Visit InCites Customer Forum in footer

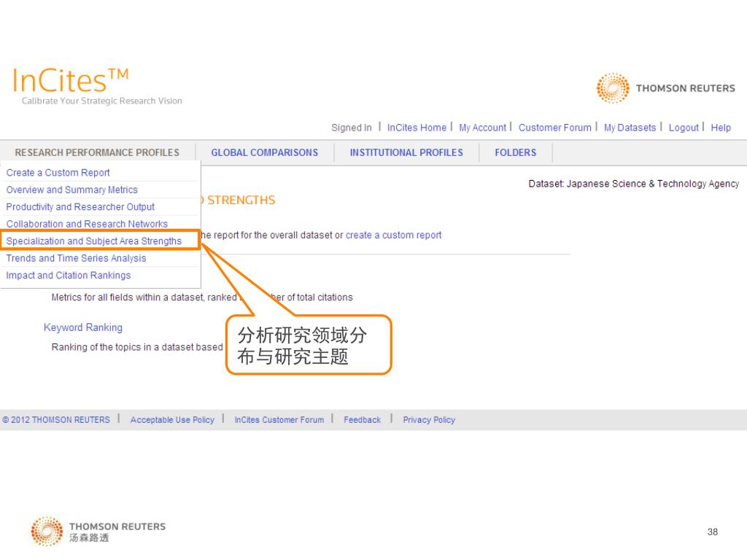click(279, 419)
